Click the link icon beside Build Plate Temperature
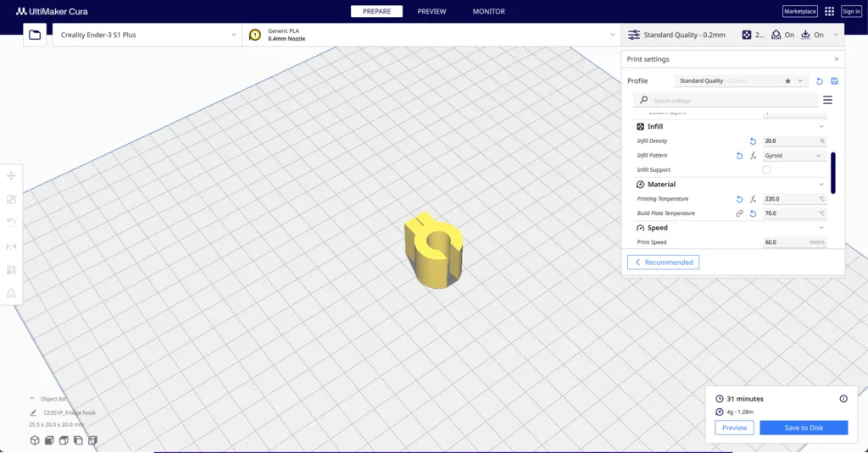 [x=739, y=213]
